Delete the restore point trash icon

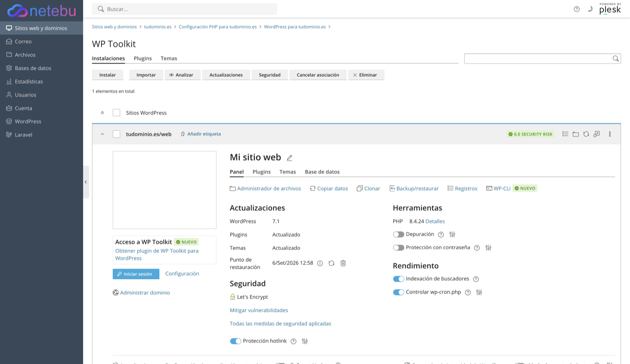(343, 263)
